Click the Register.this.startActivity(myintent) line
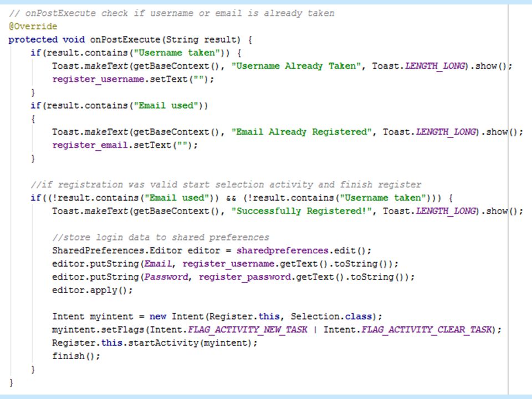This screenshot has height=399, width=532. coord(155,343)
